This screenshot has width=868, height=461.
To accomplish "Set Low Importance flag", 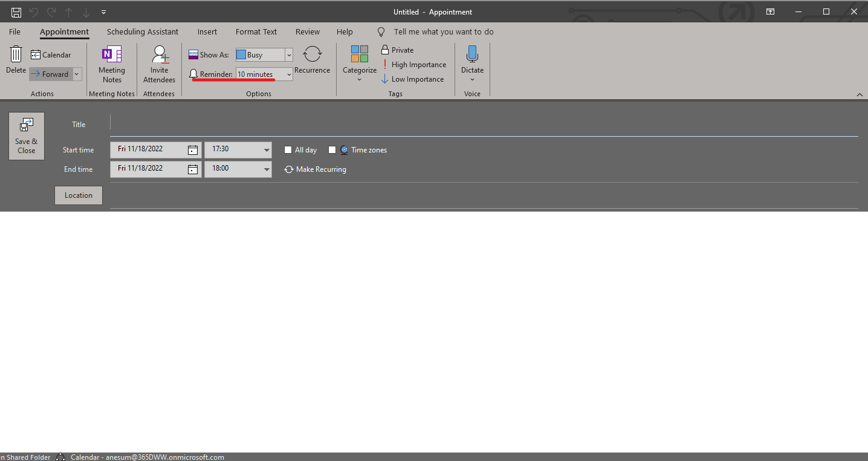I will [413, 79].
